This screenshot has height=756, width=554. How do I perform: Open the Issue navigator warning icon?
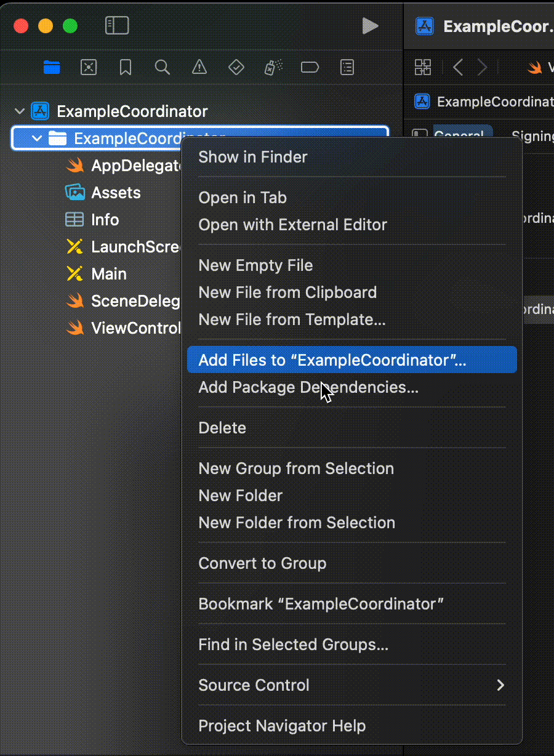[199, 67]
